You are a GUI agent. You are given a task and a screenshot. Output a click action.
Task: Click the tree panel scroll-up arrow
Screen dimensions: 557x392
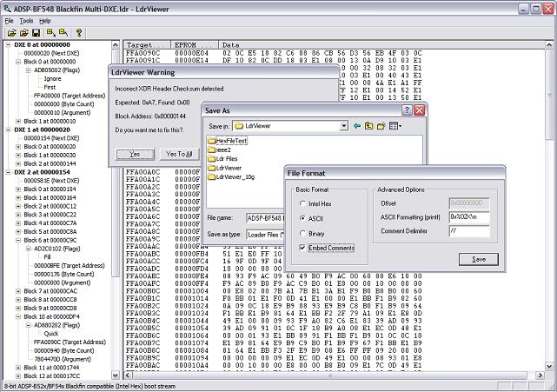[115, 45]
